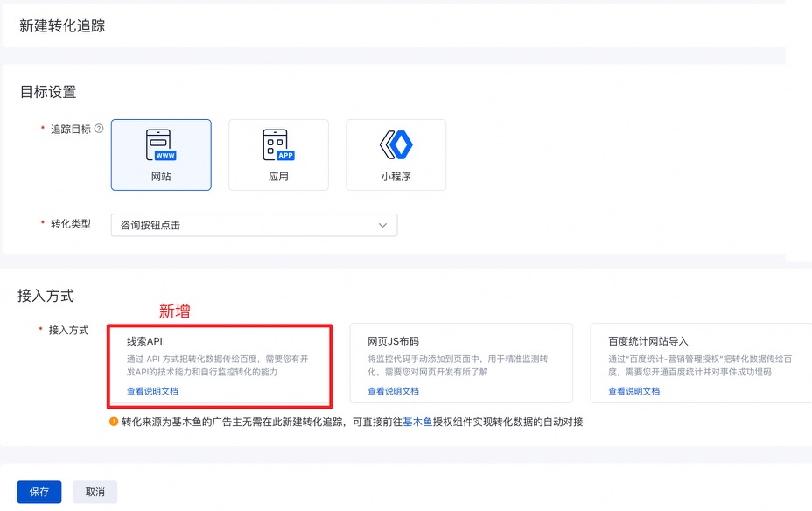Open 查看说明文档 link under 网页JS布码
This screenshot has width=812, height=511.
393,391
